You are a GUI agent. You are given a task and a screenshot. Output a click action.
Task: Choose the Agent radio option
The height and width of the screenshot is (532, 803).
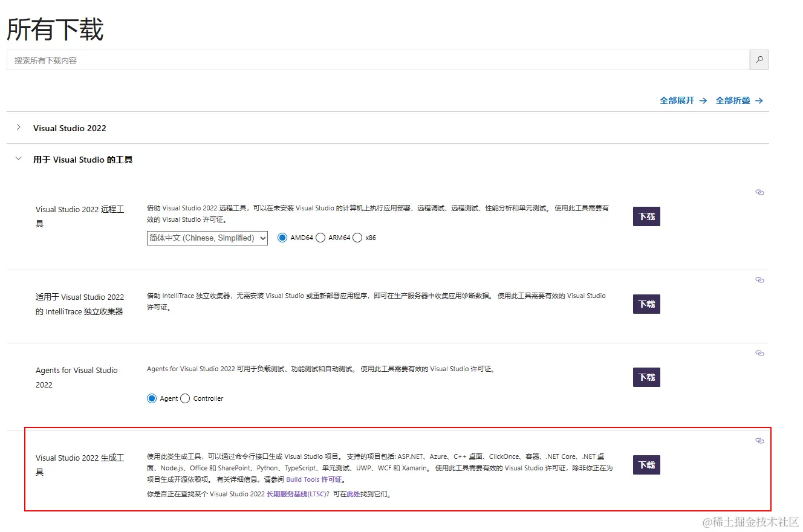(x=152, y=398)
